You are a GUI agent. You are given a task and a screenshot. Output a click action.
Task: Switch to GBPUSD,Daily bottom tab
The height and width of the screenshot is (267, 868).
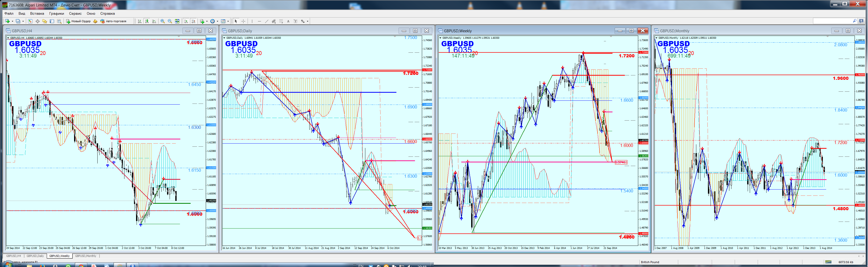pos(35,256)
